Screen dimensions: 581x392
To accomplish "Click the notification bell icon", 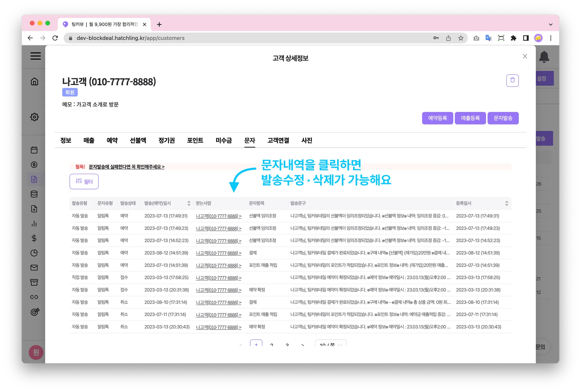I will click(x=544, y=57).
